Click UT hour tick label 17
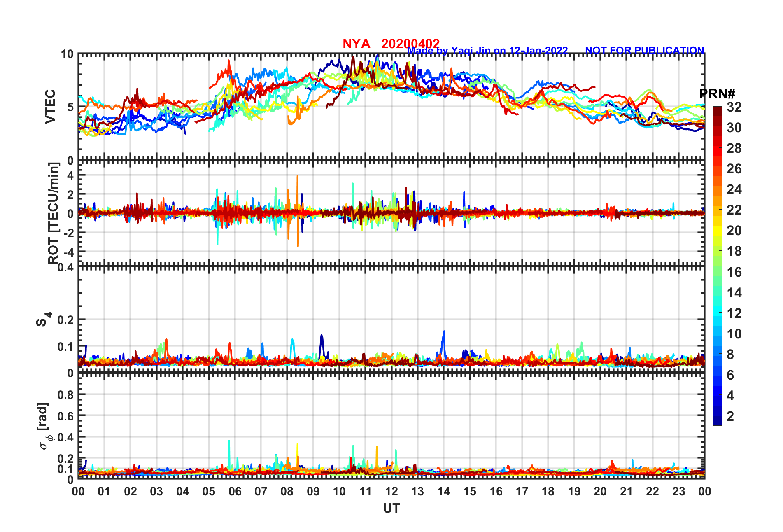Viewport: 783px width, 532px height. click(x=522, y=491)
